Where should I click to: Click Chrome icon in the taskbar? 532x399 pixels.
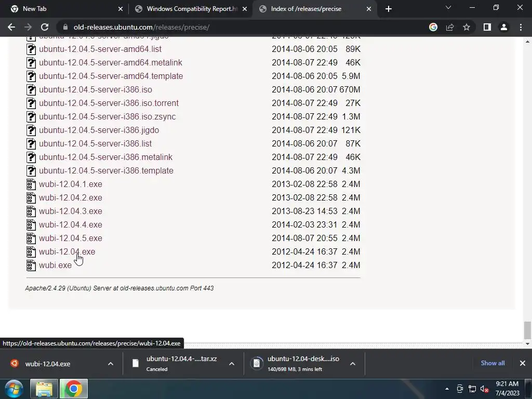pos(74,389)
